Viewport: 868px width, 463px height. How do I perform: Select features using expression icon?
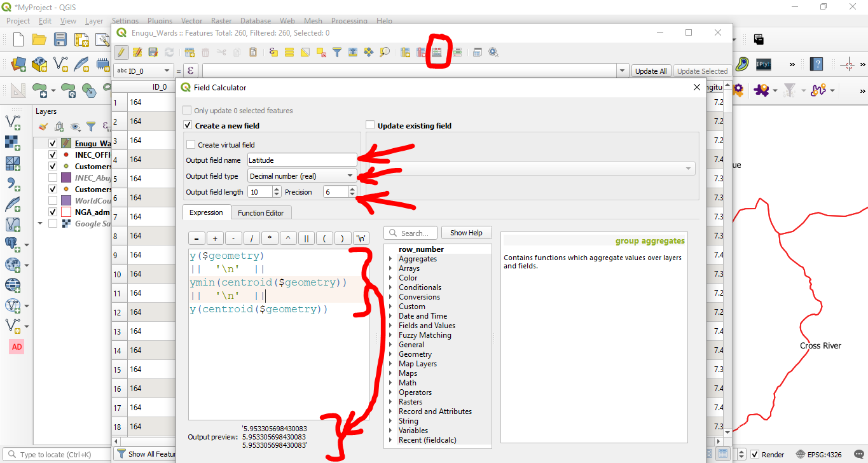coord(273,52)
